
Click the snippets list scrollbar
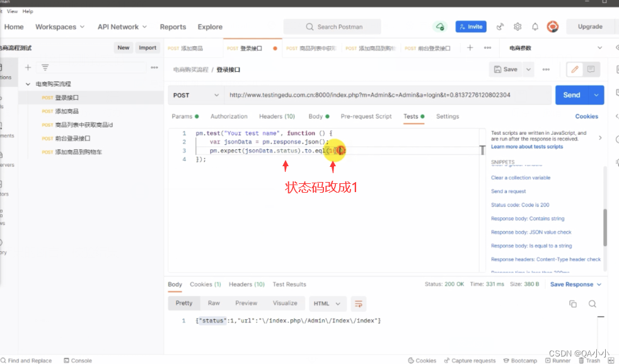[605, 227]
